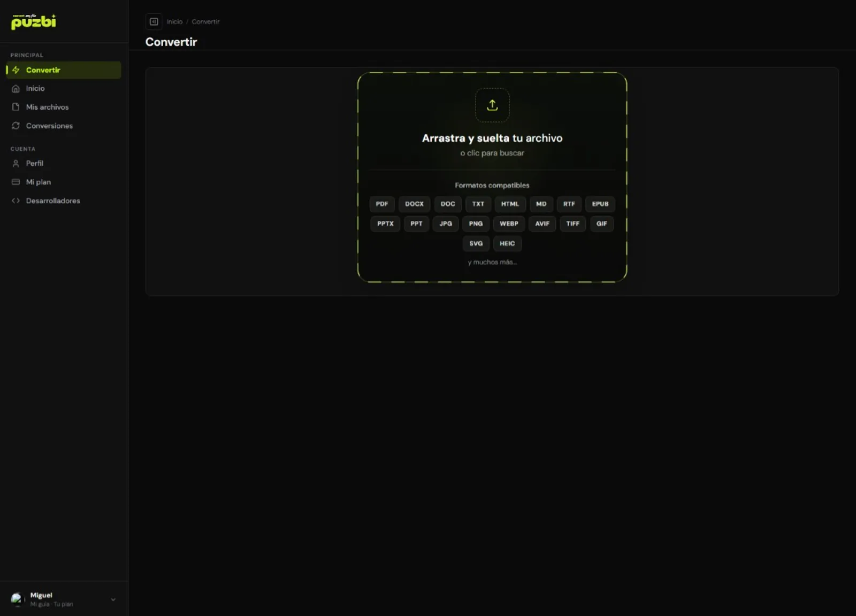Expand the Miguel account menu chevron

(x=113, y=599)
